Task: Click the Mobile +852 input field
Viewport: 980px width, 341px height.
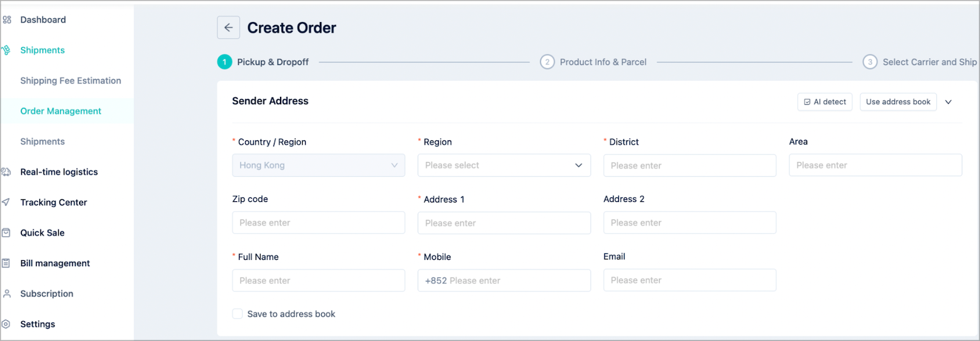Action: [x=504, y=280]
